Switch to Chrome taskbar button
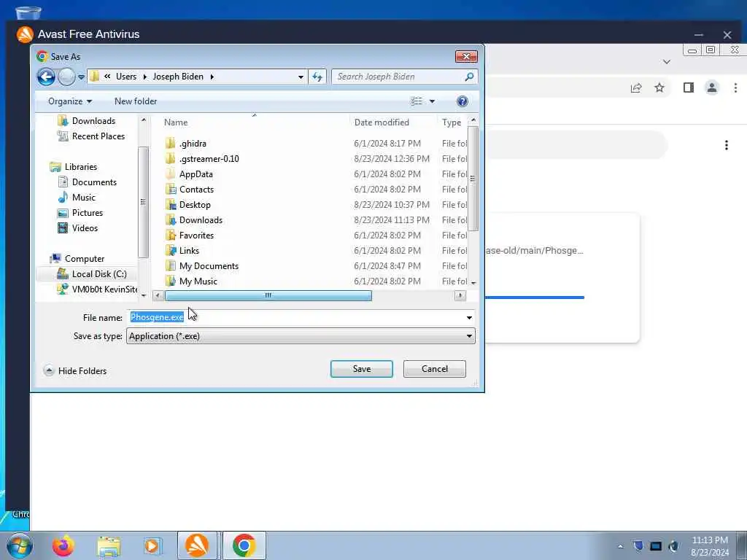The image size is (747, 560). tap(244, 545)
